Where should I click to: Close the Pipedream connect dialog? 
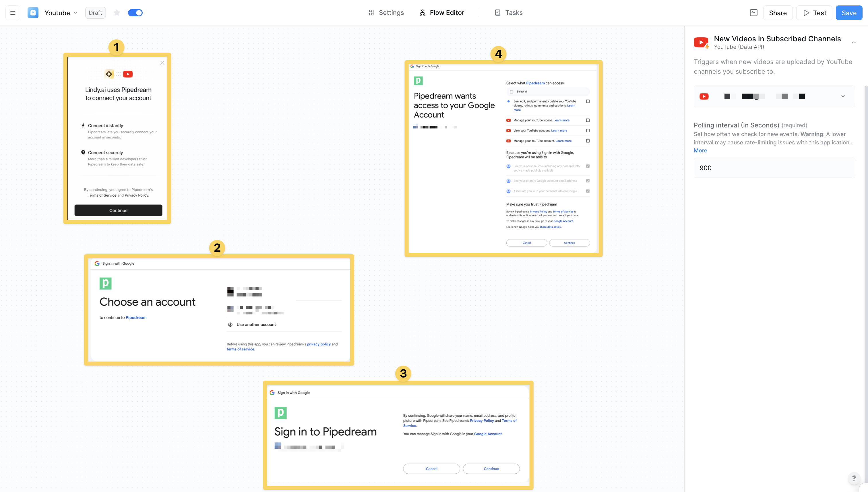point(162,63)
